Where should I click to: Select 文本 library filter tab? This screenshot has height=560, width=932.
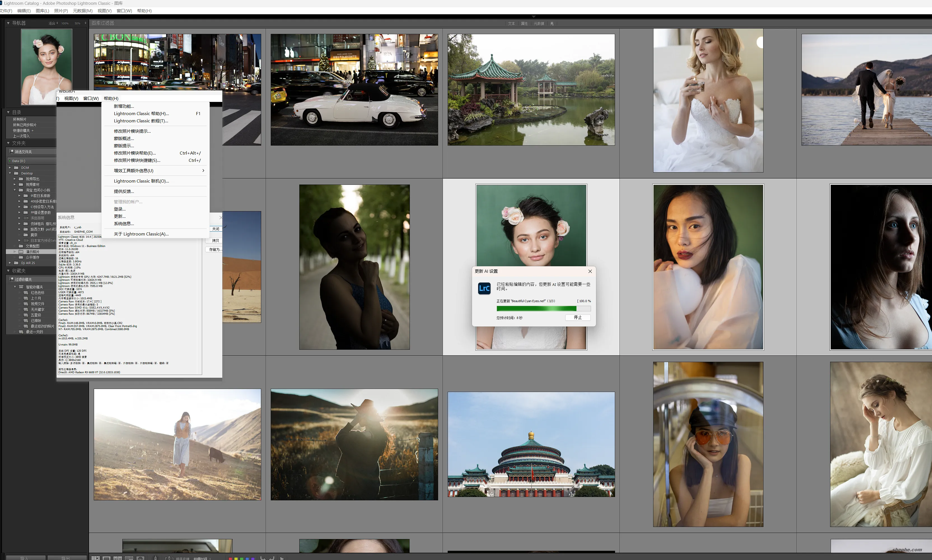pyautogui.click(x=511, y=24)
